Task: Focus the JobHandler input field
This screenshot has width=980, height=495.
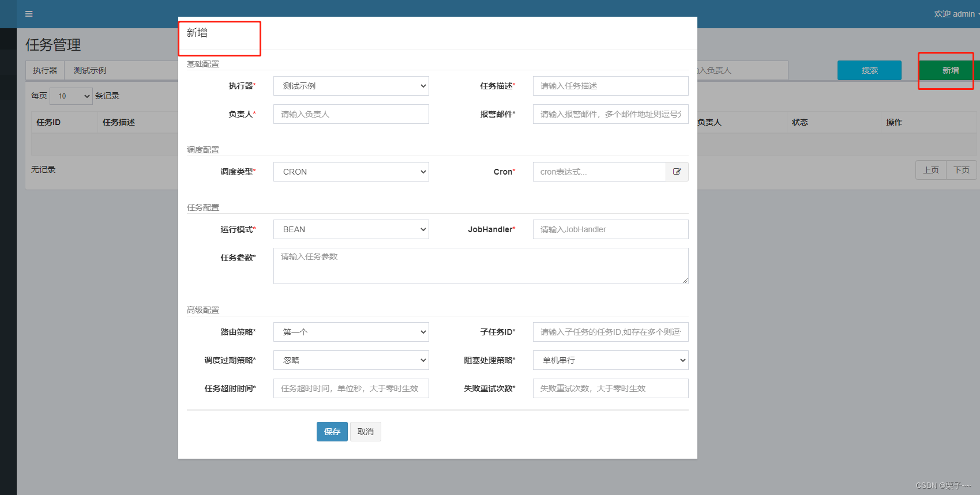Action: point(610,229)
